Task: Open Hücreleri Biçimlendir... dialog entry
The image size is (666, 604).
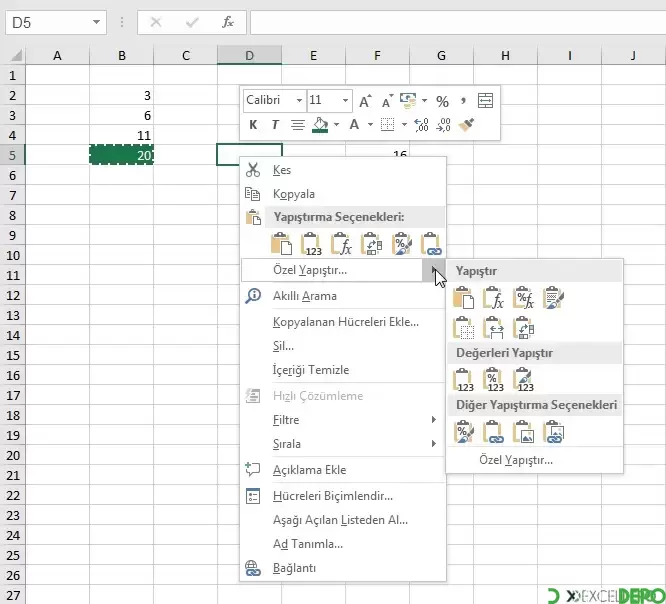Action: point(343,496)
